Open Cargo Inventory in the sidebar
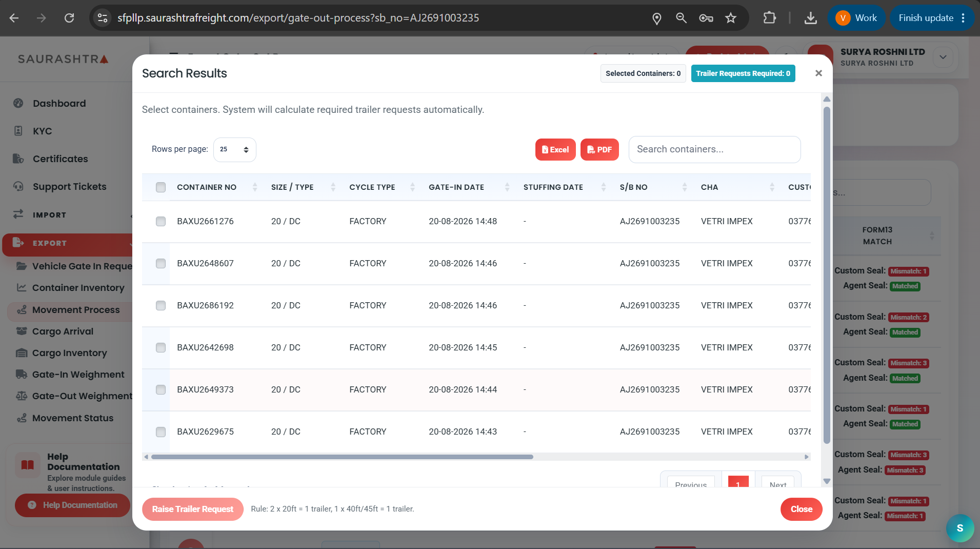The height and width of the screenshot is (549, 980). (x=70, y=352)
